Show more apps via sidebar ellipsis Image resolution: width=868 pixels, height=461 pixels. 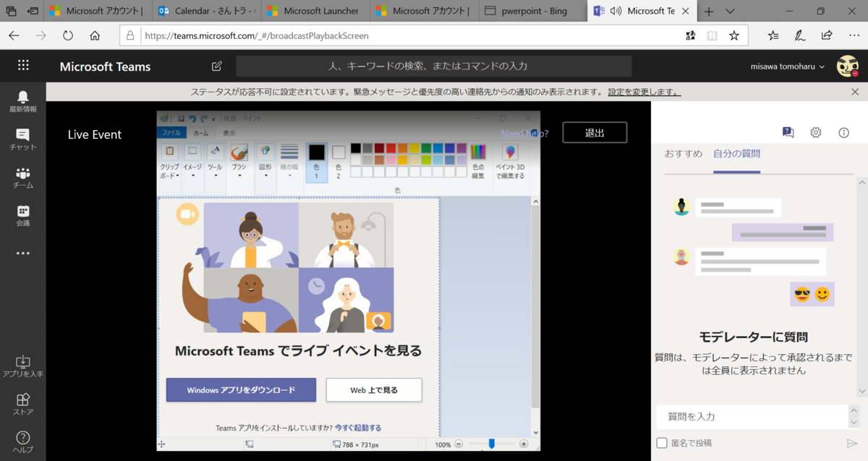23,254
